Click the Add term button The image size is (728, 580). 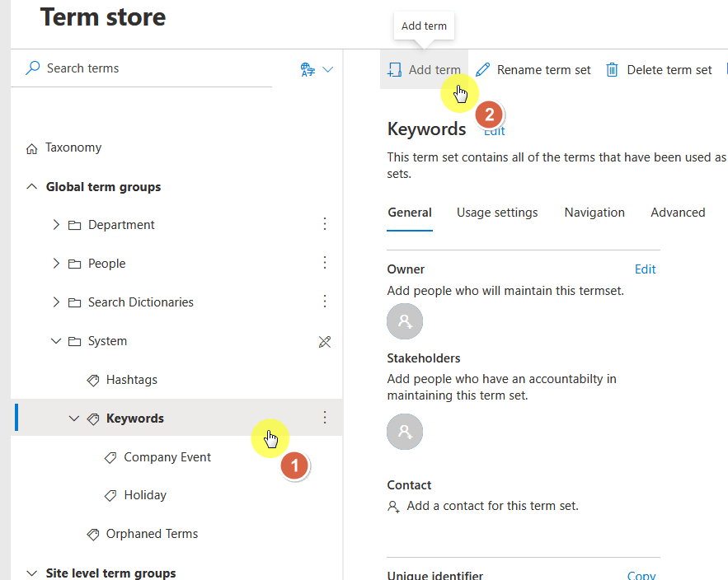click(425, 69)
